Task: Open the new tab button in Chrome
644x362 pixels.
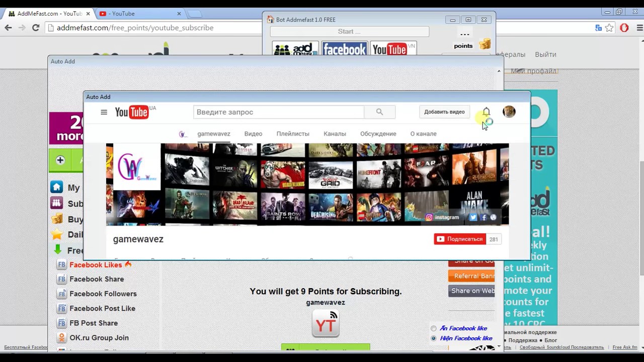Action: 194,14
